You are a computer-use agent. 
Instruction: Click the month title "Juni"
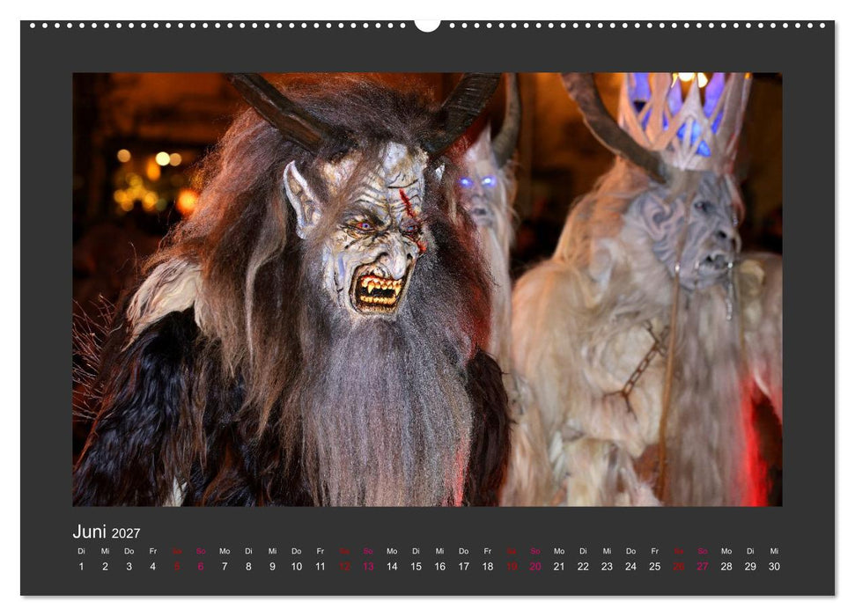tap(90, 532)
